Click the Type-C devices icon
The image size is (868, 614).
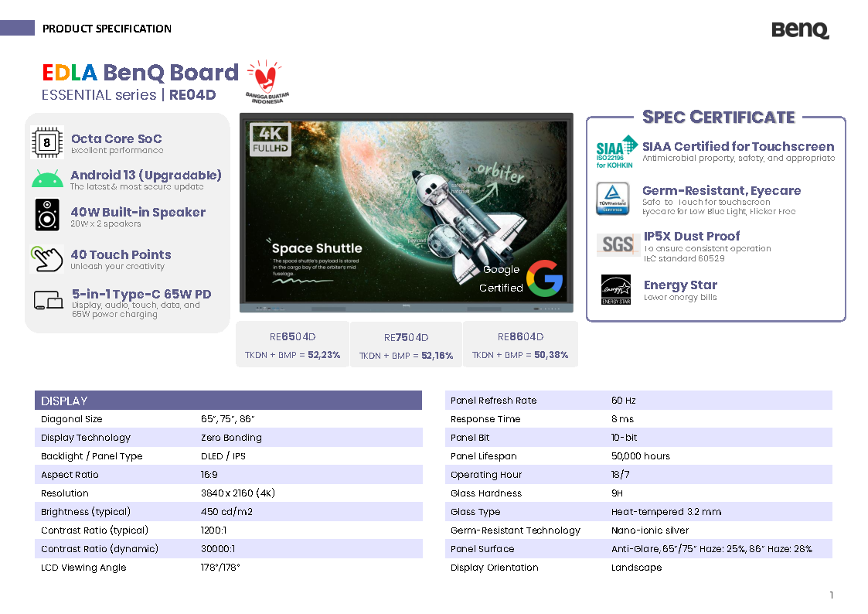[x=48, y=300]
